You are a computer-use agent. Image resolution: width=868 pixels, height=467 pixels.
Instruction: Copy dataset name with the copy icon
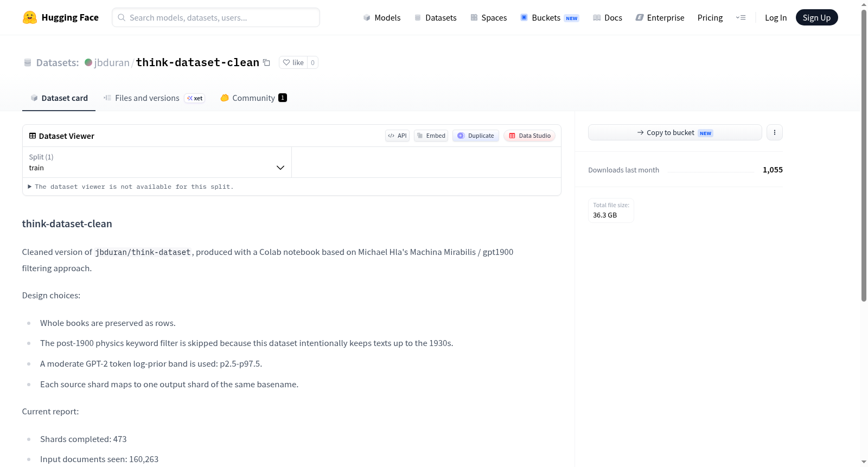(x=266, y=62)
